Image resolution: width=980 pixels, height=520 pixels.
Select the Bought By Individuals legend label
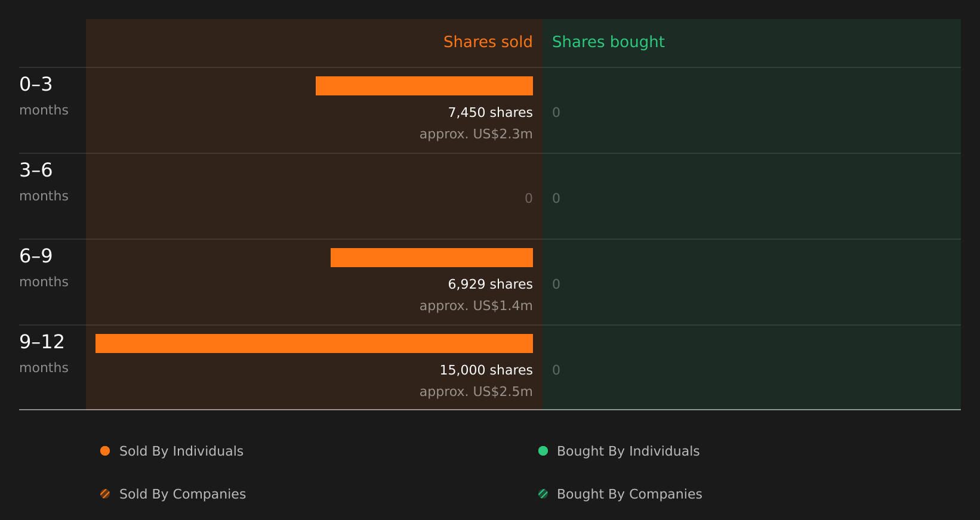pos(628,451)
